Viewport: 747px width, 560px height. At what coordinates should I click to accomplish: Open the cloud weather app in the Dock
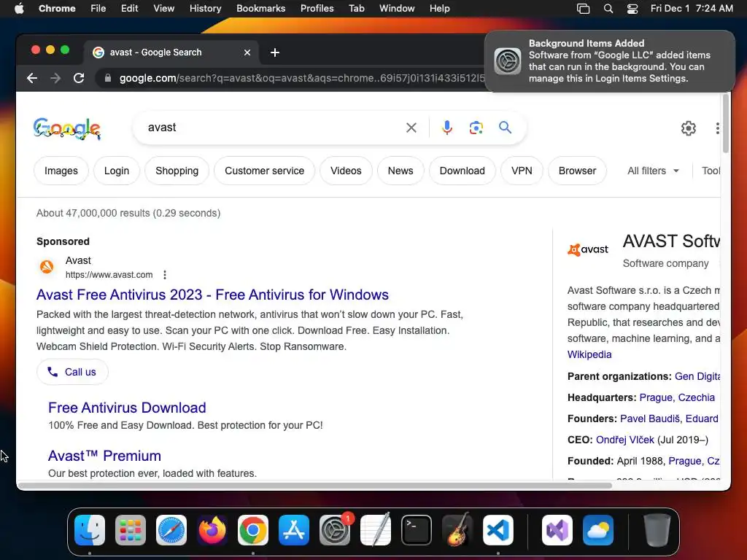pos(598,530)
